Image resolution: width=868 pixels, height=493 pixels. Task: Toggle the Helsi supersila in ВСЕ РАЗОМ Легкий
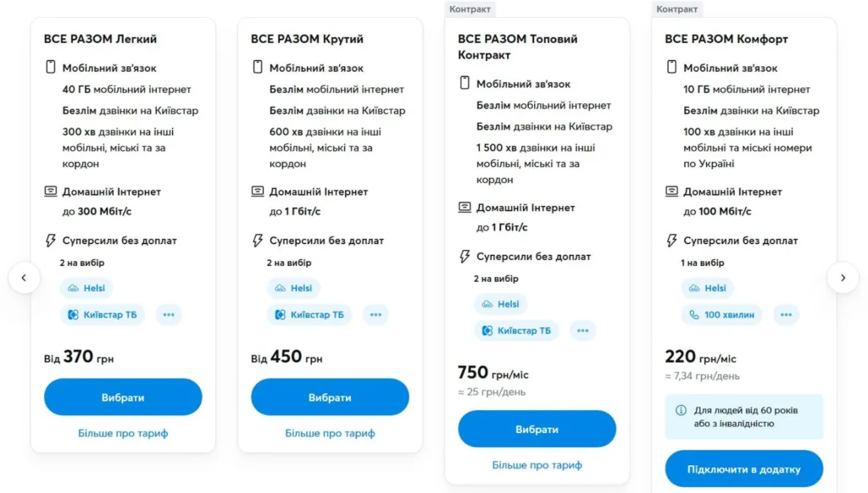pos(73,288)
